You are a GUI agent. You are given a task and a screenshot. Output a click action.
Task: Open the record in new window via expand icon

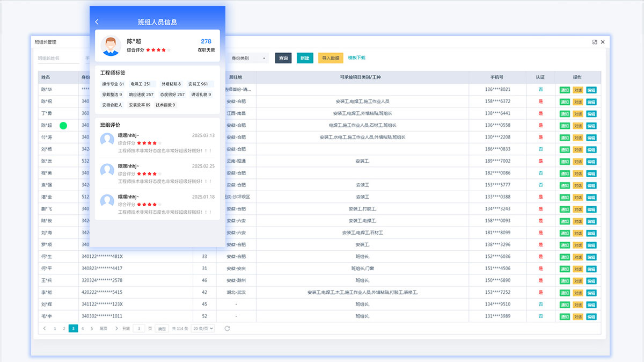594,41
